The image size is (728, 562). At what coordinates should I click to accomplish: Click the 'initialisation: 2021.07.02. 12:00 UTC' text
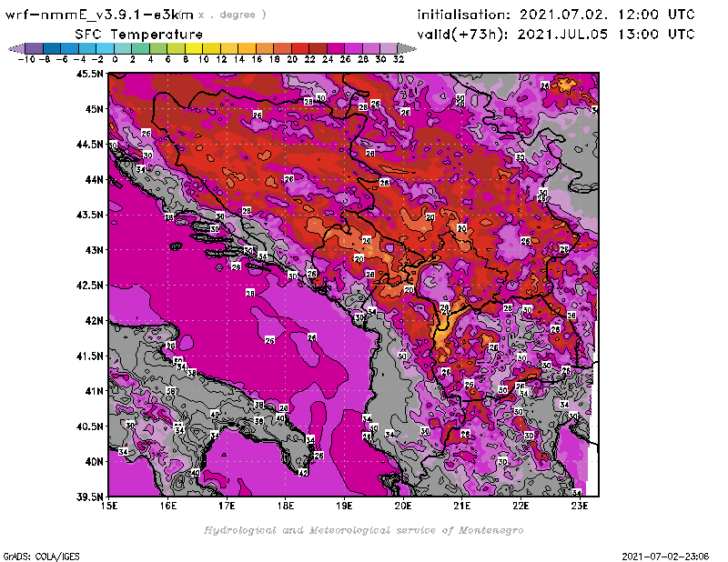click(556, 15)
